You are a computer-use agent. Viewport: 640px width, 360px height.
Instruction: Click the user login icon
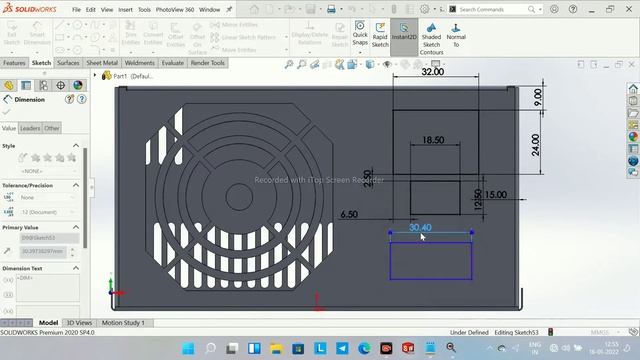click(554, 9)
